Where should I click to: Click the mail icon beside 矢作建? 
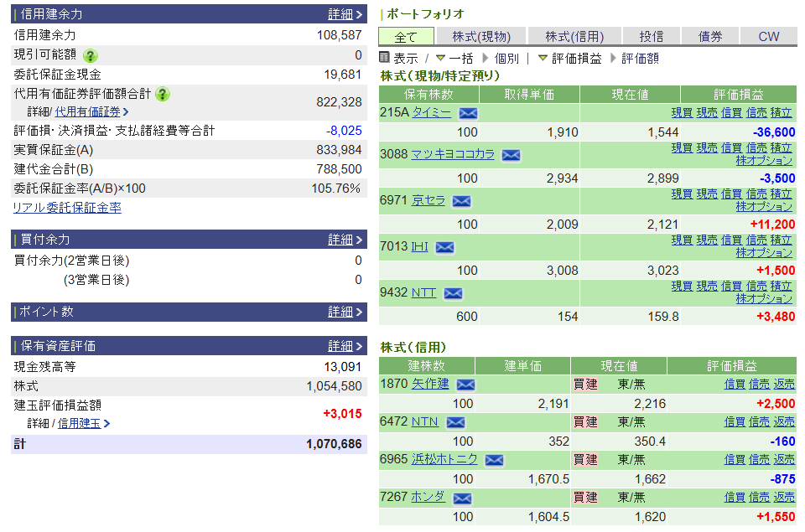point(465,385)
